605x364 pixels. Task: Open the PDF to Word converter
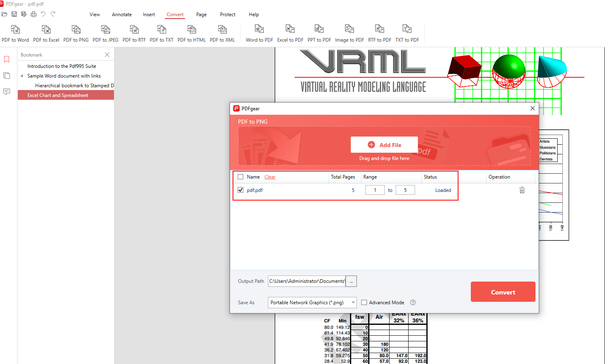(x=15, y=34)
